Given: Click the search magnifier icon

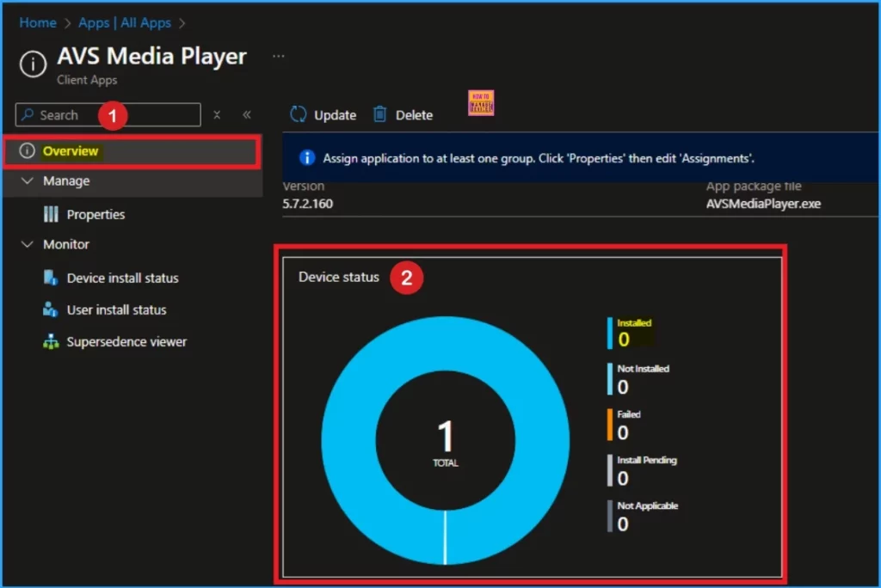Looking at the screenshot, I should click(x=28, y=114).
